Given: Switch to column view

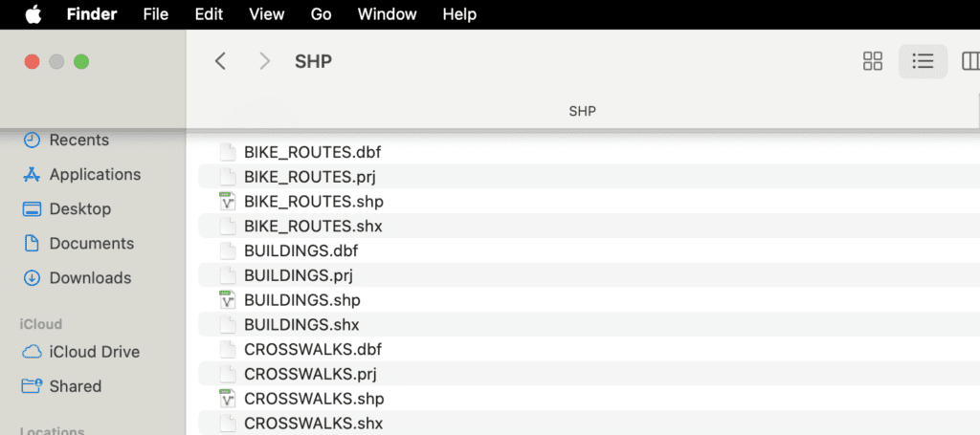Looking at the screenshot, I should pyautogui.click(x=970, y=62).
